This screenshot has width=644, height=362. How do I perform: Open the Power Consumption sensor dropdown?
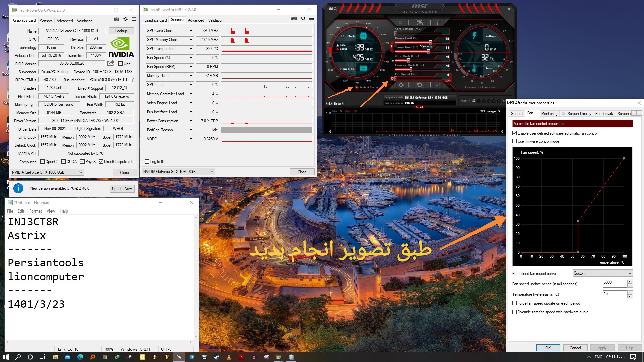(191, 121)
